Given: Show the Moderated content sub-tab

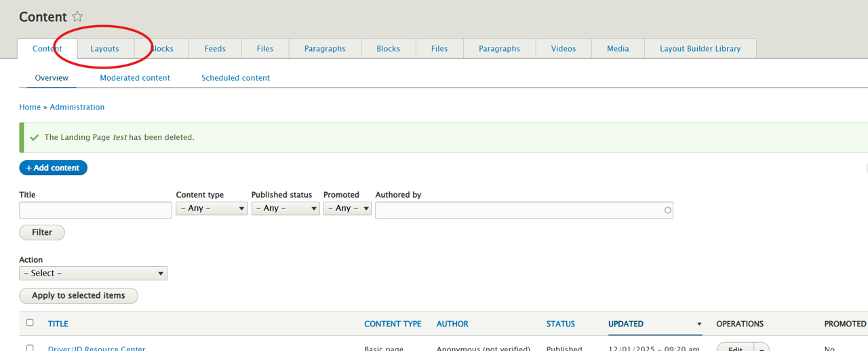Looking at the screenshot, I should click(x=135, y=78).
